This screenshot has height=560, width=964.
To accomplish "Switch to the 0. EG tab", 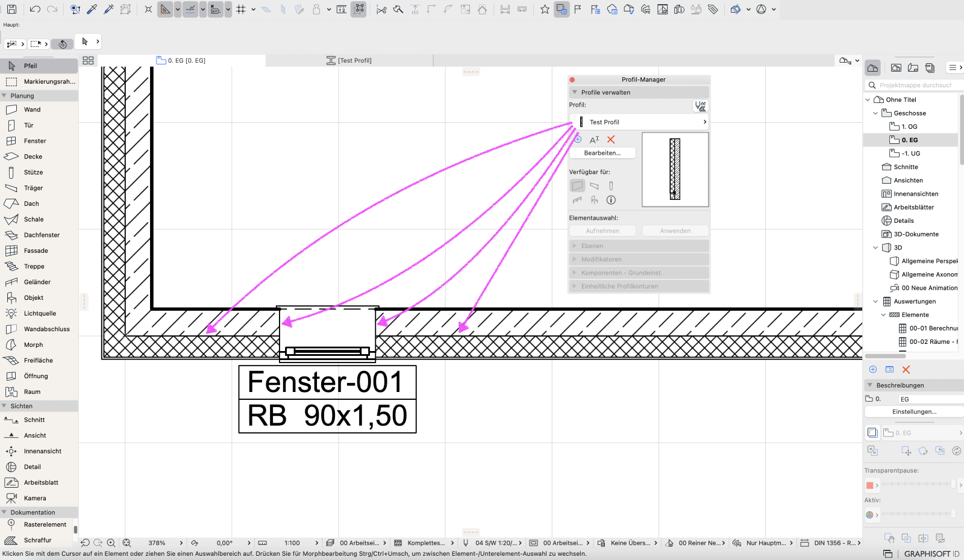I will [x=181, y=60].
